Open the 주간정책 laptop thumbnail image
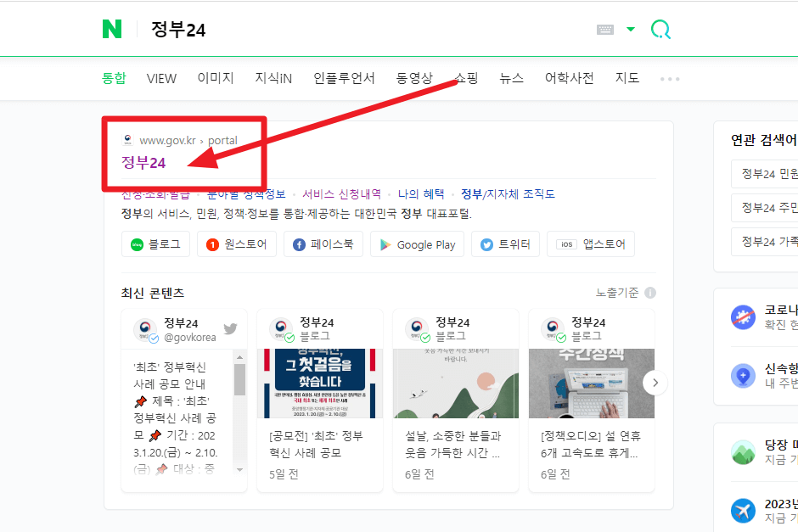Viewport: 798px width, 532px height. point(592,384)
